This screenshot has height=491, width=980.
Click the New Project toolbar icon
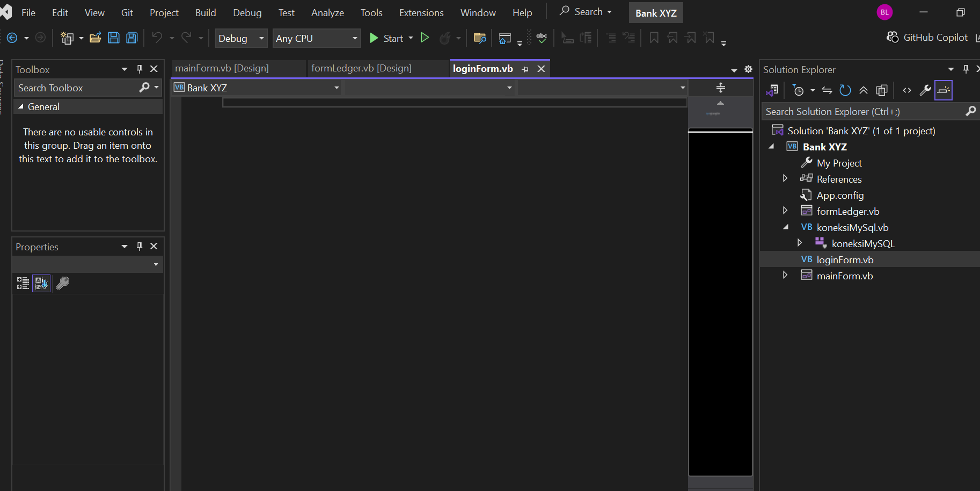[x=68, y=38]
